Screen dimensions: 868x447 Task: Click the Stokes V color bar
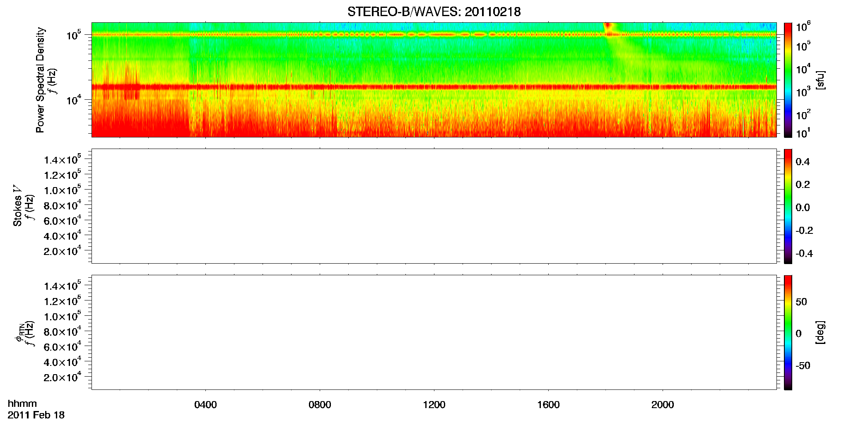coord(788,206)
